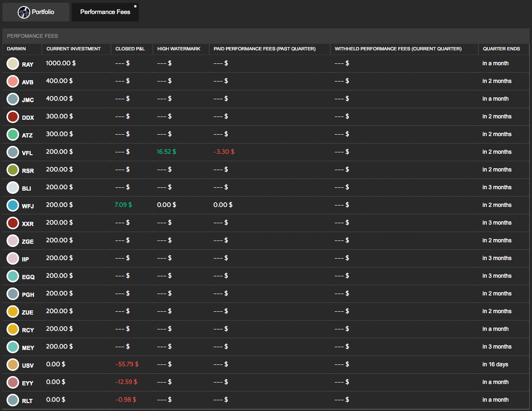Open the ZUE darwin yellow icon
The image size is (532, 411).
pos(13,312)
